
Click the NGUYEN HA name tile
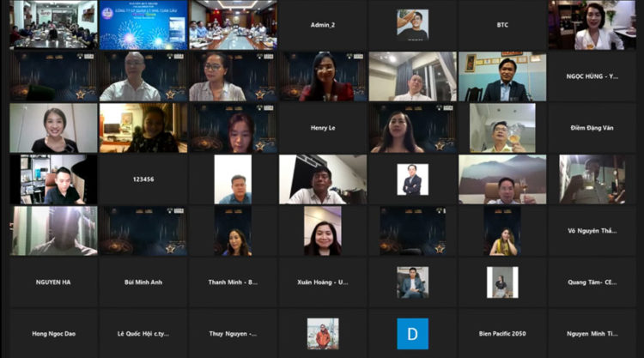[53, 282]
